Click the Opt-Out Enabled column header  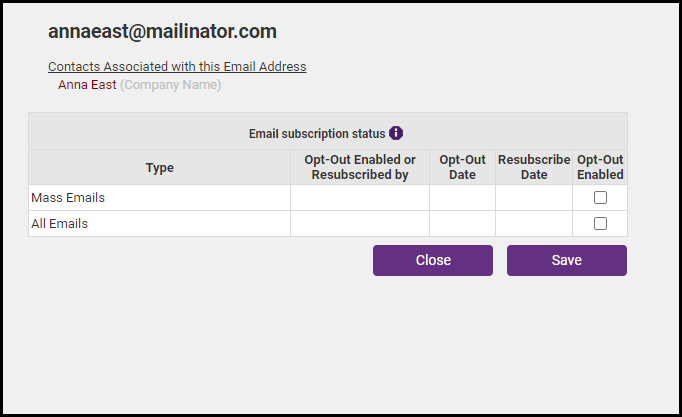[600, 167]
